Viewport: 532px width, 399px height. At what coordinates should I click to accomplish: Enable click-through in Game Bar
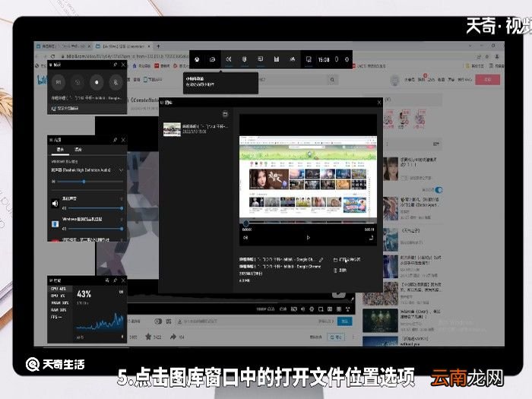tap(337, 59)
